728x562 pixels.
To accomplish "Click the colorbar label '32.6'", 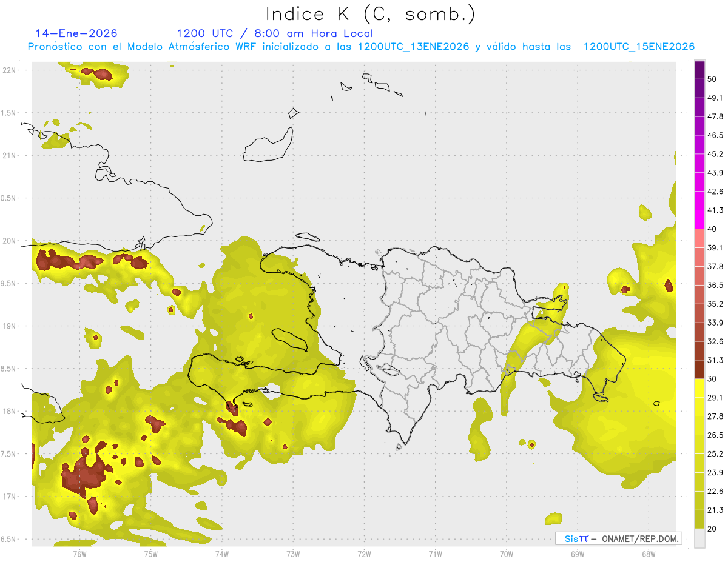I will click(715, 341).
